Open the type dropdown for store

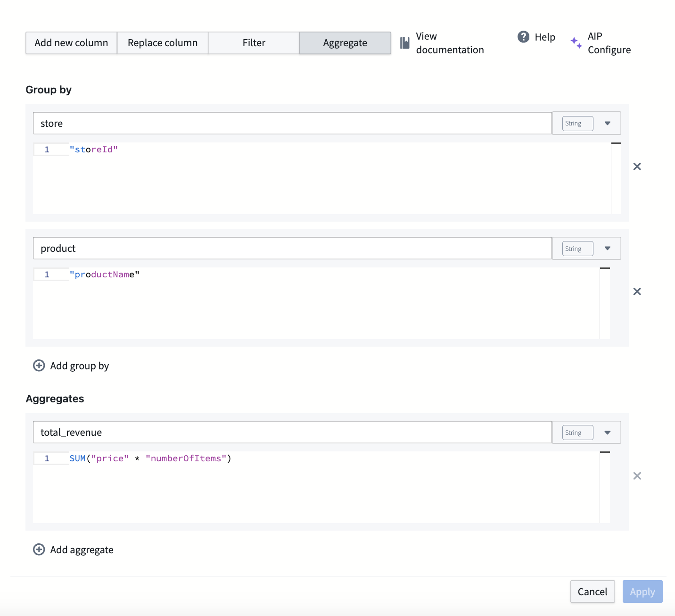pyautogui.click(x=607, y=123)
